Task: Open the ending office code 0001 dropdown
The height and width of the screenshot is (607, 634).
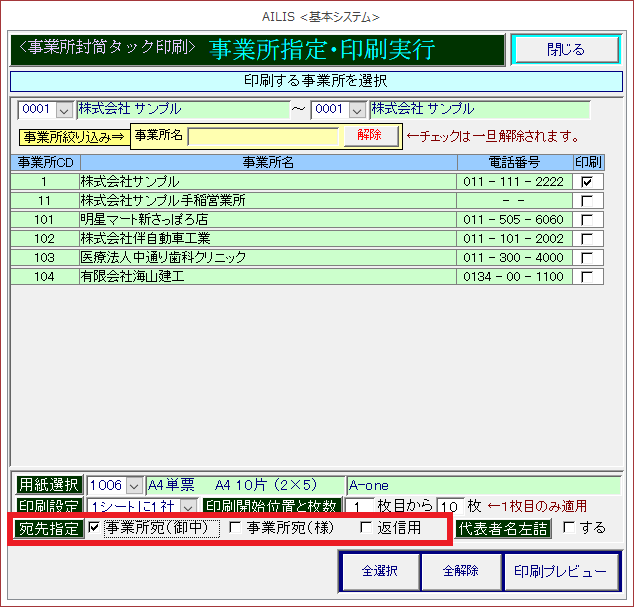Action: click(357, 110)
